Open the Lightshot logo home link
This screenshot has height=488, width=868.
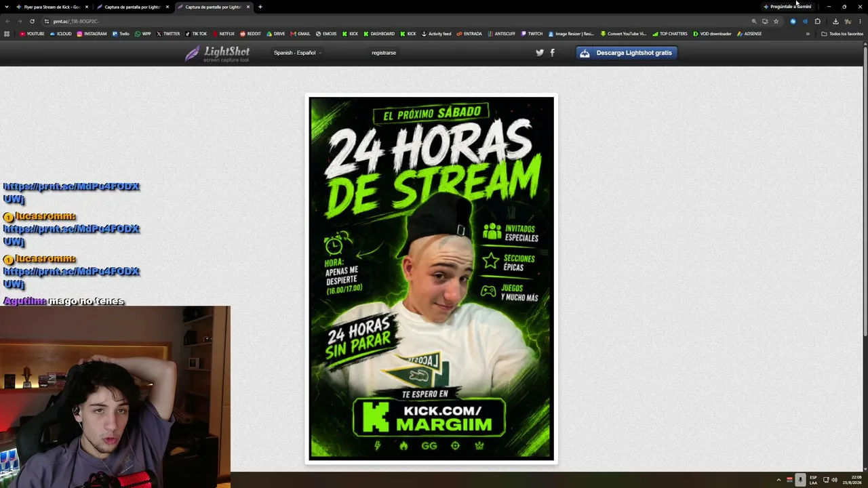pyautogui.click(x=217, y=54)
